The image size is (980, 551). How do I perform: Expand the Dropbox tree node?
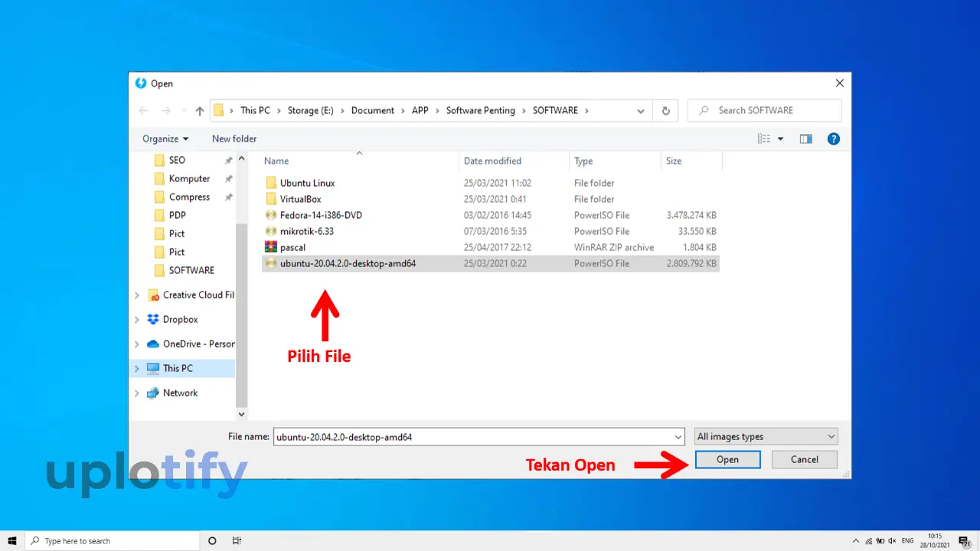coord(137,319)
